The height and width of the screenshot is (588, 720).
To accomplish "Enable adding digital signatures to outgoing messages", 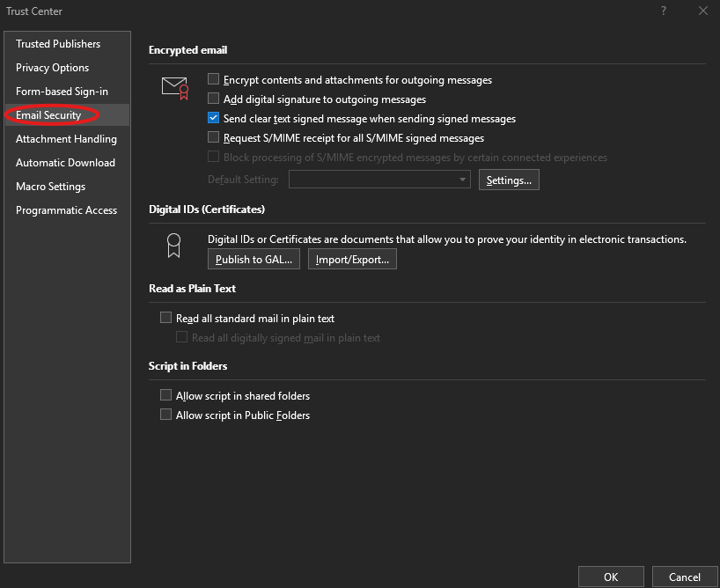I will (212, 99).
